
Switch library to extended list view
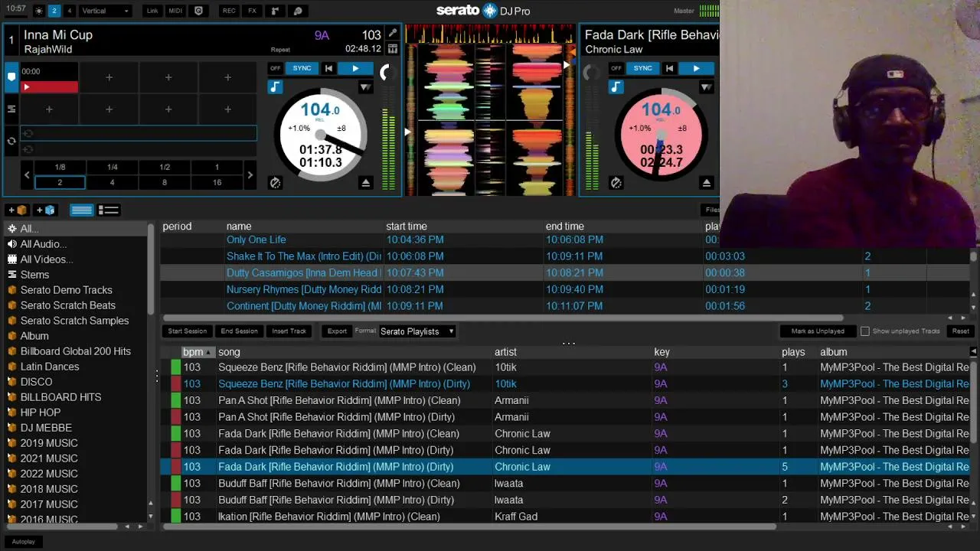tap(108, 210)
